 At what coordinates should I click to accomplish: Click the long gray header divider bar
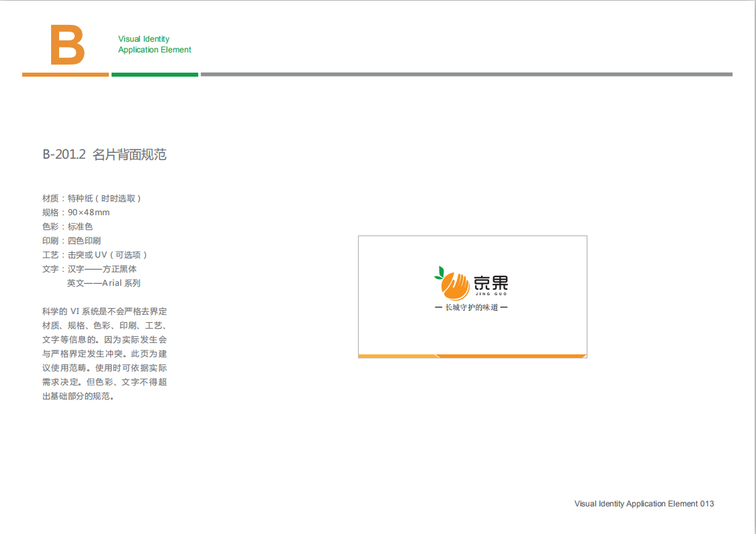pyautogui.click(x=466, y=75)
